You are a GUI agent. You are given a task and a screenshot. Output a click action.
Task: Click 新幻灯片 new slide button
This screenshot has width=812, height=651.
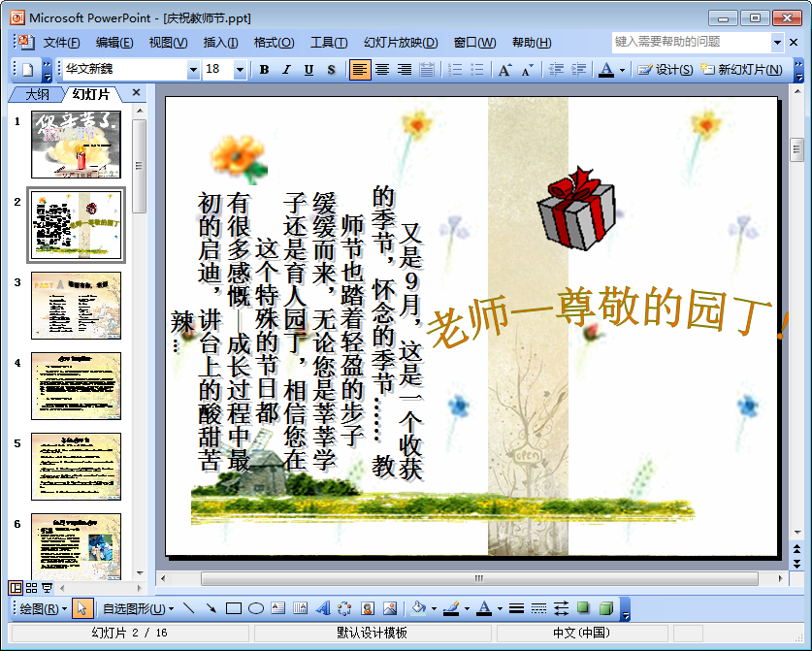click(x=741, y=70)
